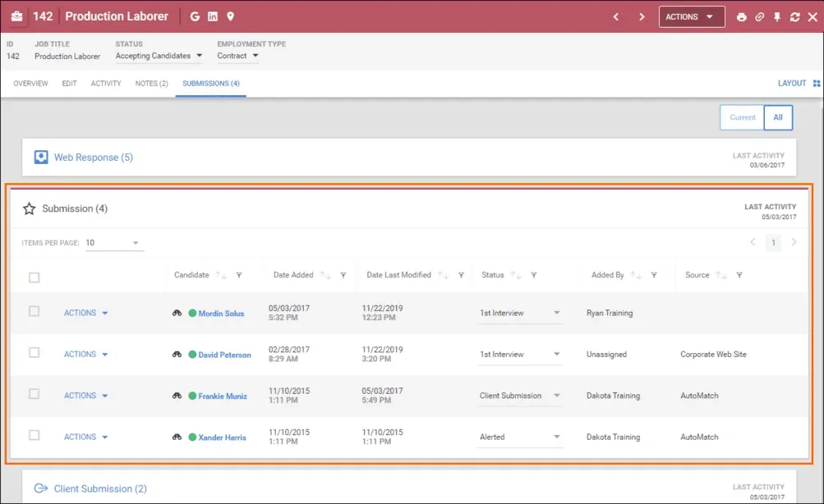Change Mordin Solus 1st Interview status dropdown

point(520,313)
